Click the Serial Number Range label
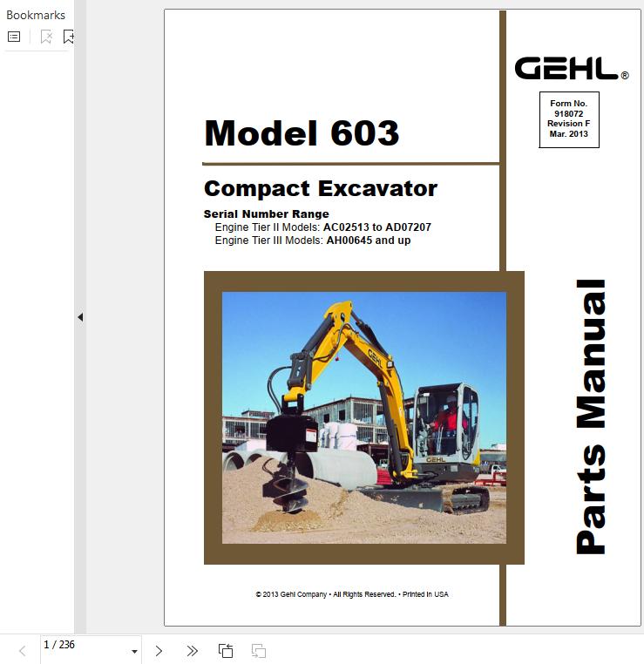The height and width of the screenshot is (664, 644). click(267, 213)
